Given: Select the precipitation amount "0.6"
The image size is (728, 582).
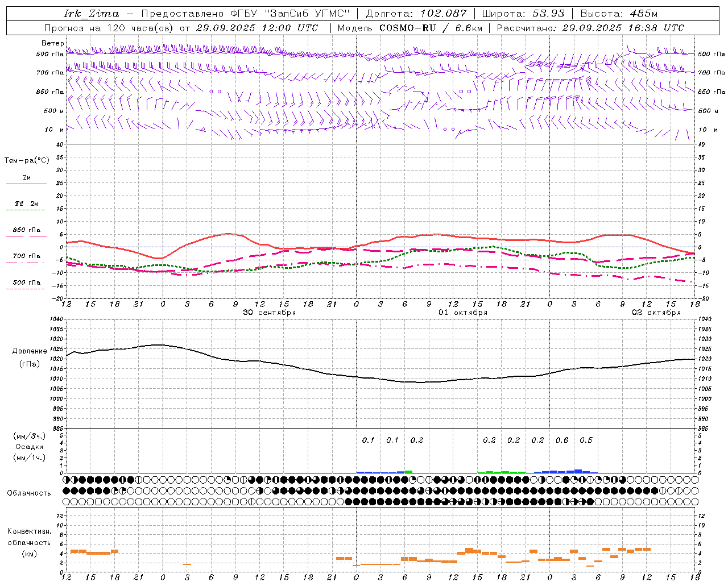Looking at the screenshot, I should pos(562,440).
